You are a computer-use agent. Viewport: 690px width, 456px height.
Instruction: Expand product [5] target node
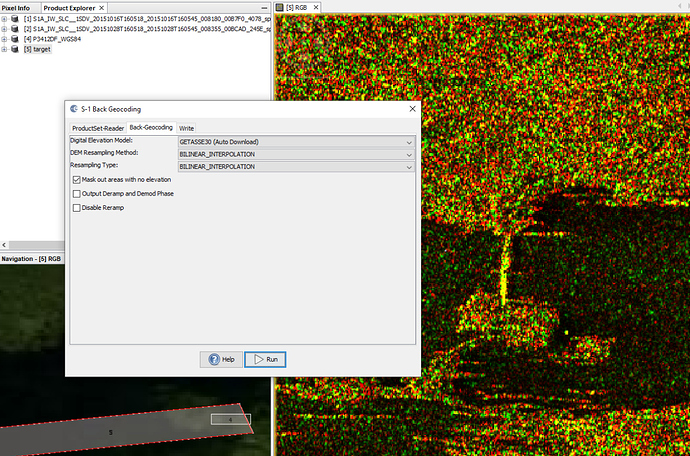pyautogui.click(x=4, y=49)
